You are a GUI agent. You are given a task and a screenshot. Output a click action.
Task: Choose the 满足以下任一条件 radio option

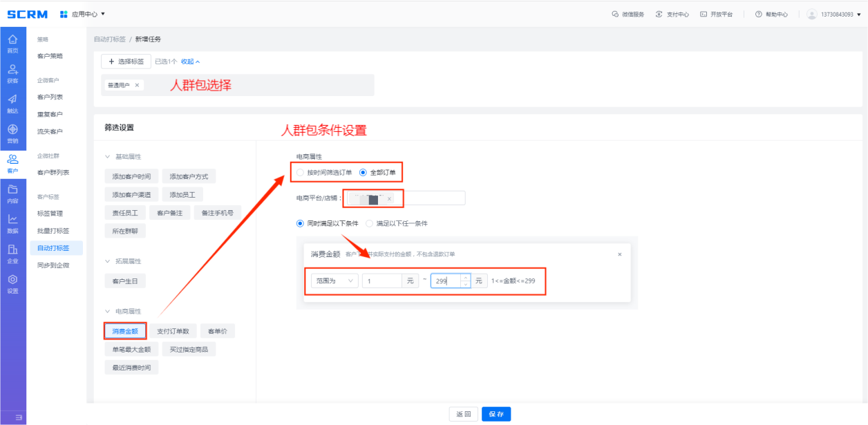(x=369, y=223)
